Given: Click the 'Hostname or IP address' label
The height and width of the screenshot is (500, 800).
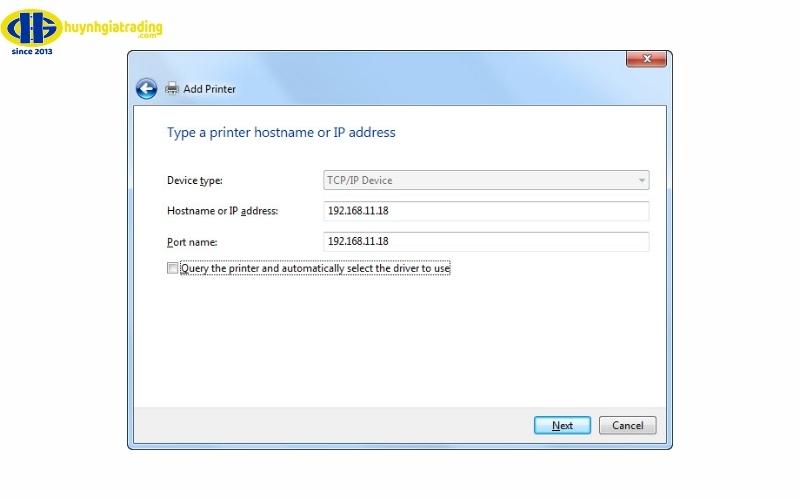Looking at the screenshot, I should point(222,211).
